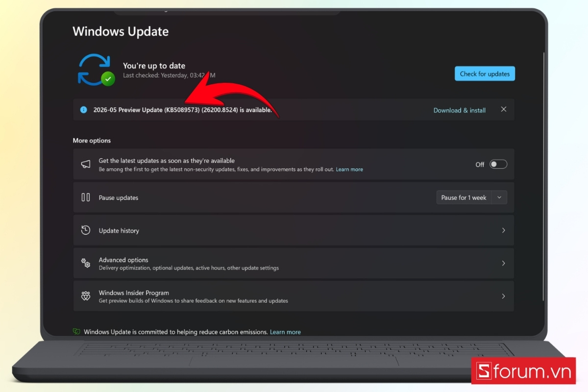
Task: Click the info icon beside the 2026-05 Preview Update
Action: (84, 110)
